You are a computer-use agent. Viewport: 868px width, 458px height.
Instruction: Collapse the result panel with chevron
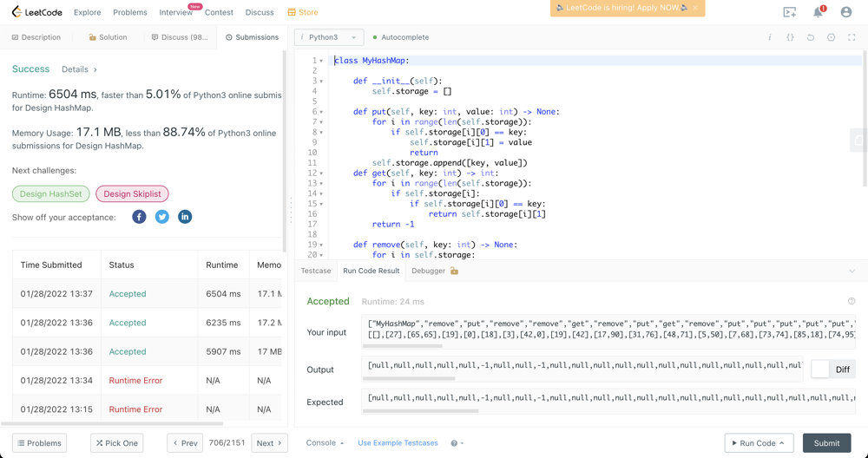click(x=852, y=271)
